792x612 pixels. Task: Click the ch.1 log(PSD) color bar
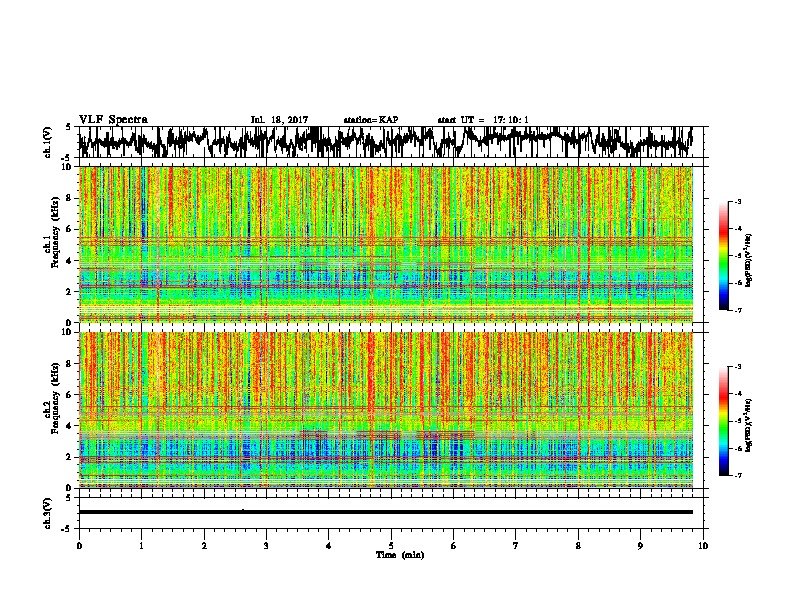click(x=723, y=256)
